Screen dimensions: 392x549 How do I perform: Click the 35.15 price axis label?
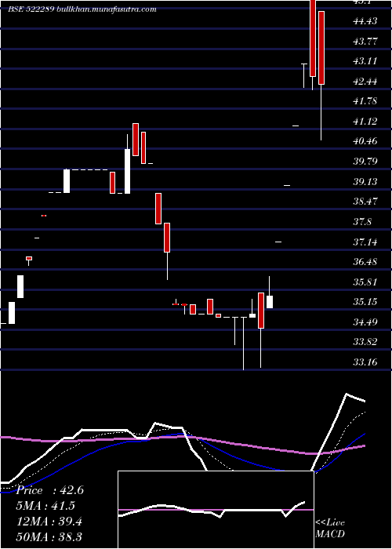click(x=365, y=302)
